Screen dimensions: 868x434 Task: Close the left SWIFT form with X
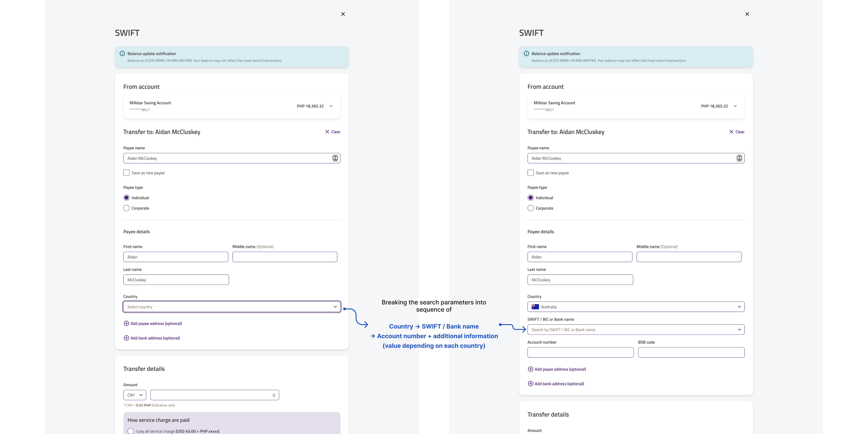tap(343, 14)
